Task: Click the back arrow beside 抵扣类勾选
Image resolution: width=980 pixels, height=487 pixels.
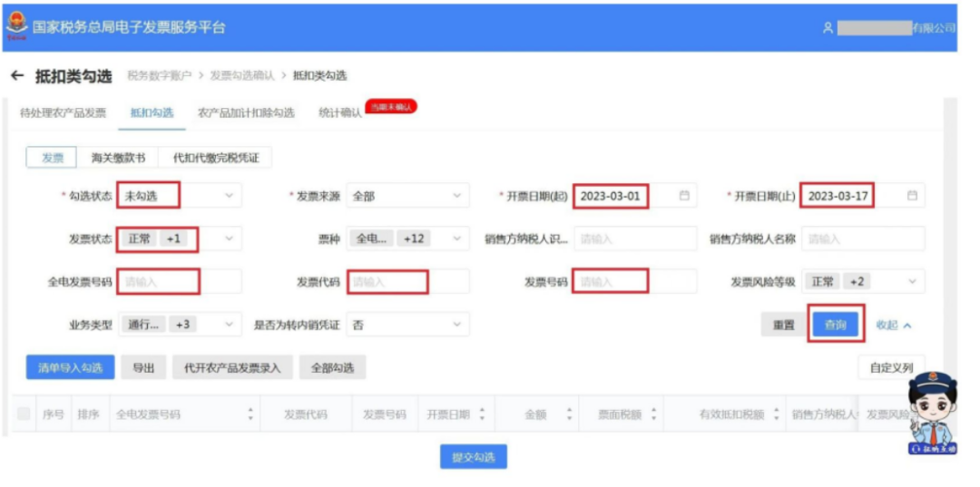Action: pos(16,76)
